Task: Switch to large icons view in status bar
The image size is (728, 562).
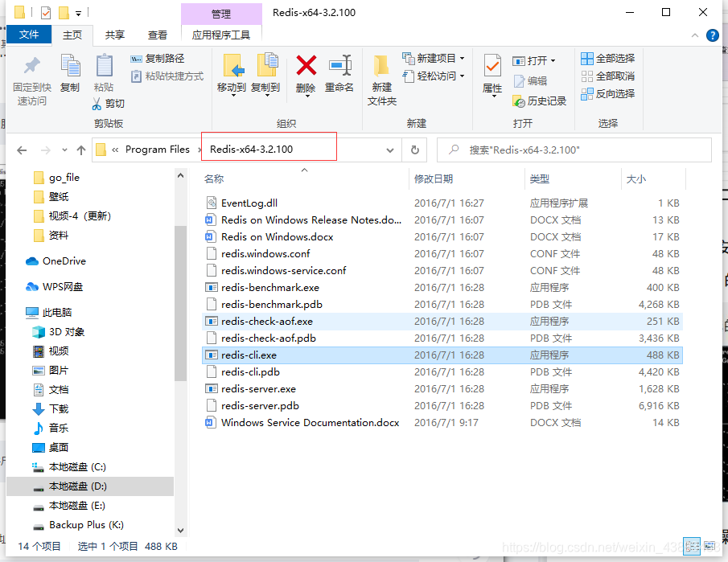Action: pos(709,546)
